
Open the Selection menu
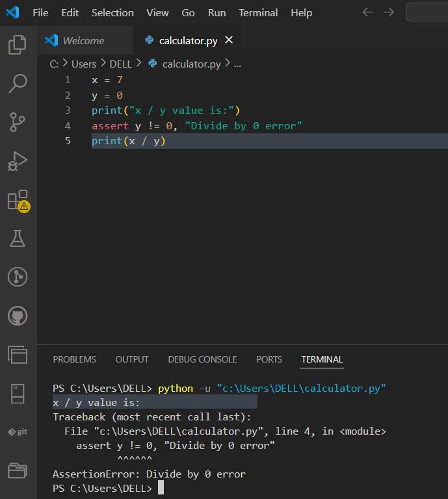pyautogui.click(x=112, y=13)
